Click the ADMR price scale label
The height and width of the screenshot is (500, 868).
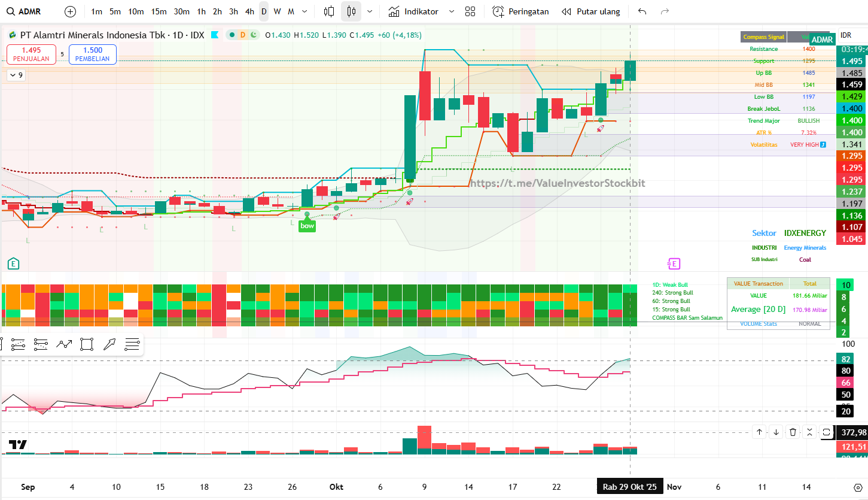click(x=823, y=40)
